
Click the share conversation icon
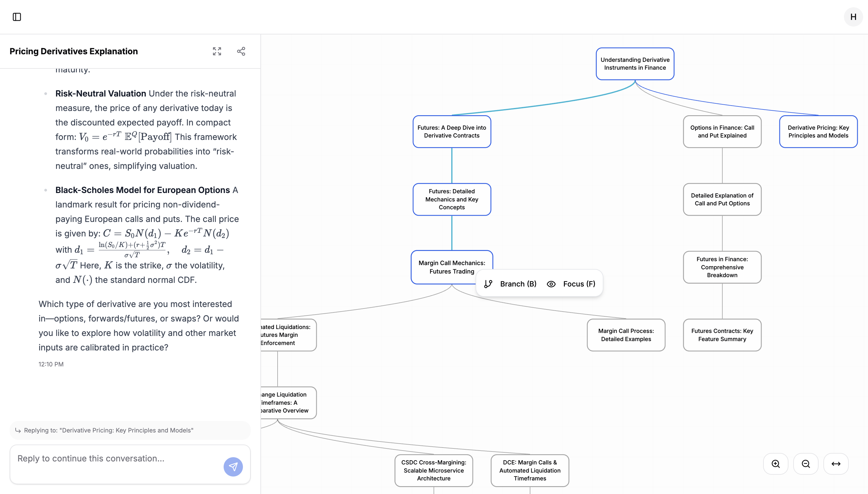point(241,51)
